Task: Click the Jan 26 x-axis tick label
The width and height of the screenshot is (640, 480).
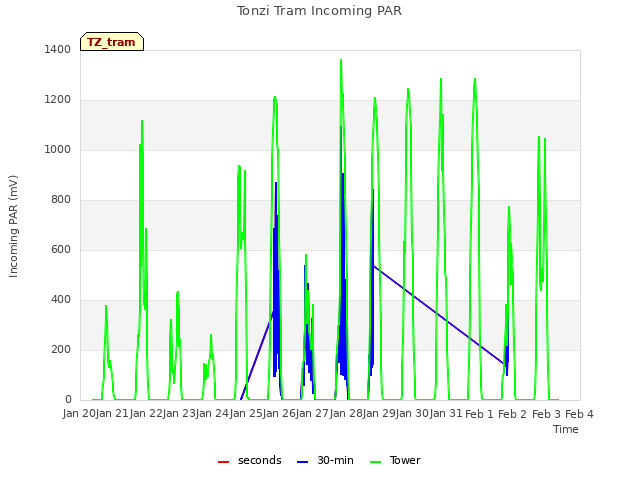Action: pyautogui.click(x=279, y=414)
